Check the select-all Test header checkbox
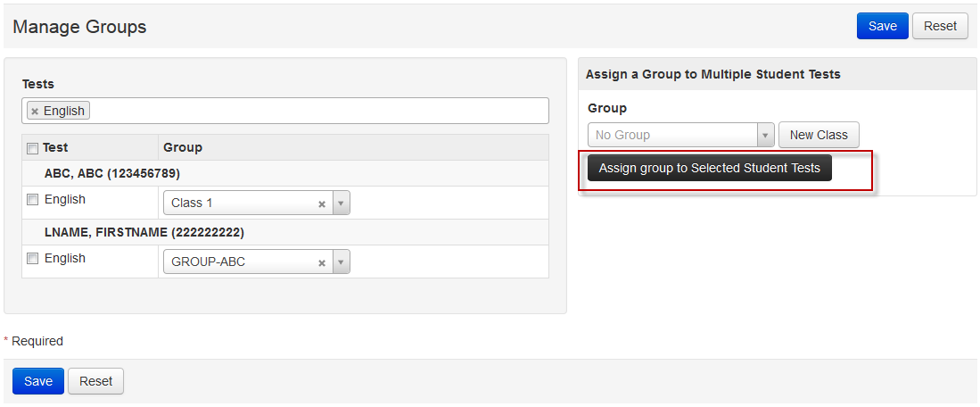The image size is (980, 407). (33, 148)
